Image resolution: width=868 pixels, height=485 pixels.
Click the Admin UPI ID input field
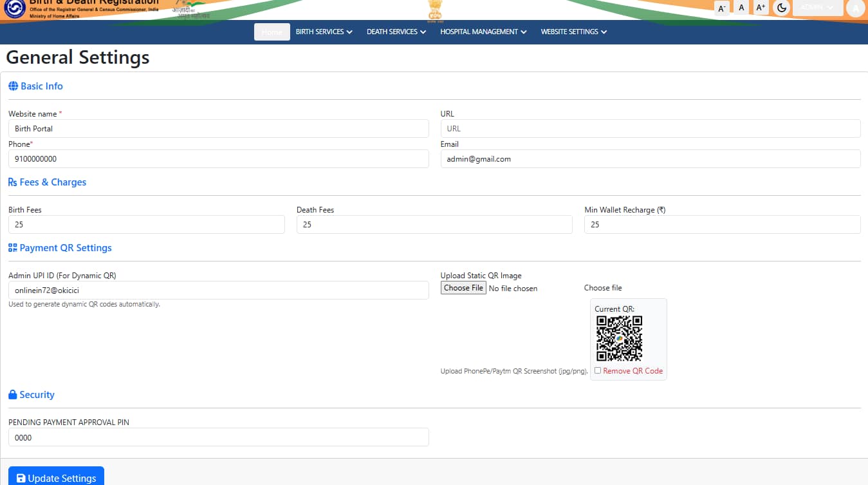(x=218, y=290)
